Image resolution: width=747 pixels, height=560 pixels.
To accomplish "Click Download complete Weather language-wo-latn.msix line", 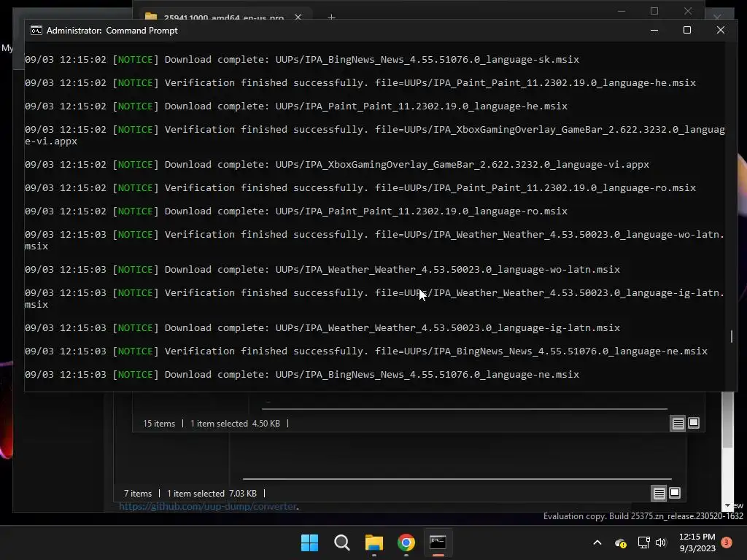I will [322, 270].
